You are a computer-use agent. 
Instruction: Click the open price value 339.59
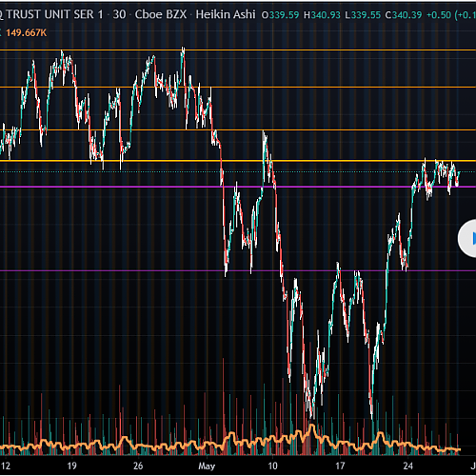pos(284,15)
